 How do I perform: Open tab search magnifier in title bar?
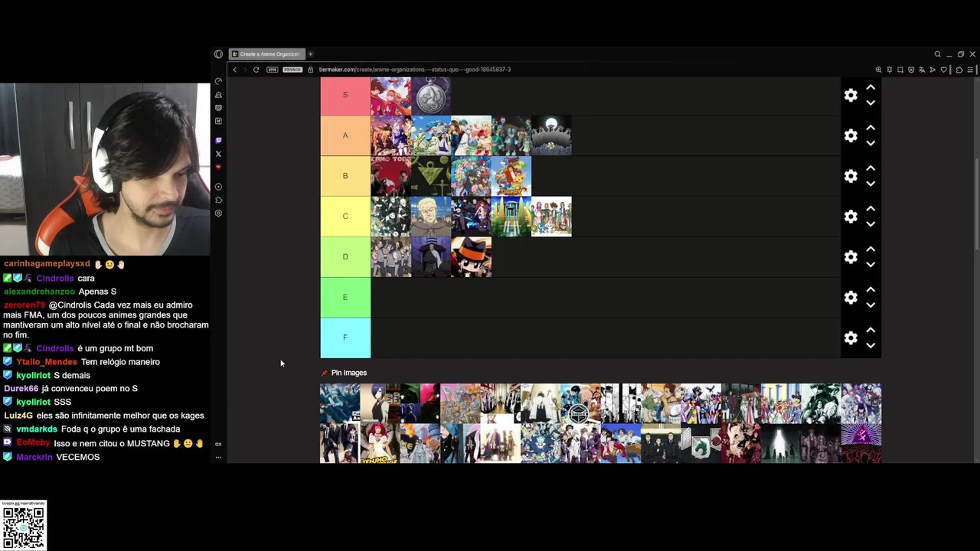click(x=937, y=54)
